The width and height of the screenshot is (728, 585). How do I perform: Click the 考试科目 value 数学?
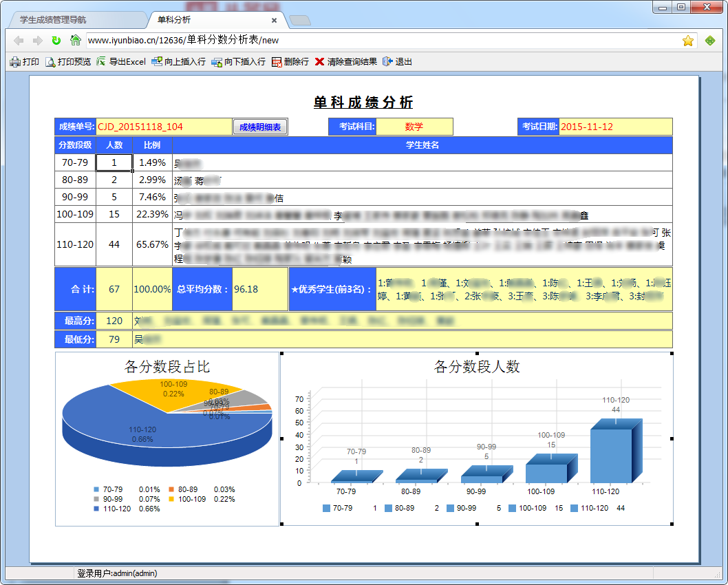point(414,127)
